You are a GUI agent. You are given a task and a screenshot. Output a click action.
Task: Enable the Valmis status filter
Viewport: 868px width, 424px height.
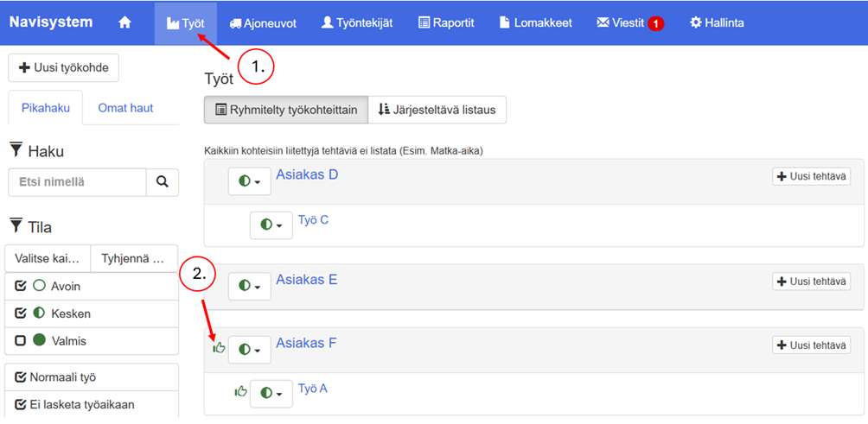21,341
